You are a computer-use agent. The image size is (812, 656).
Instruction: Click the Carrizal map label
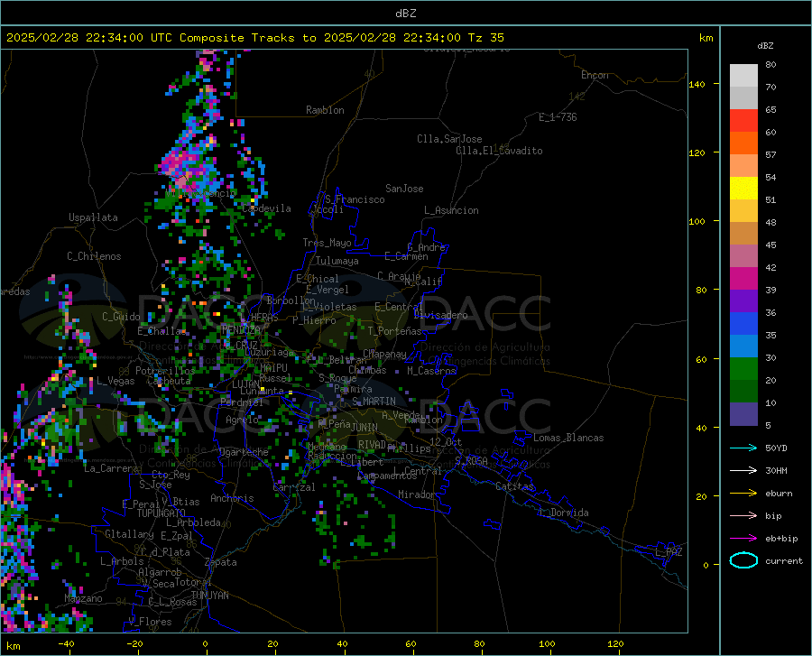(x=294, y=487)
